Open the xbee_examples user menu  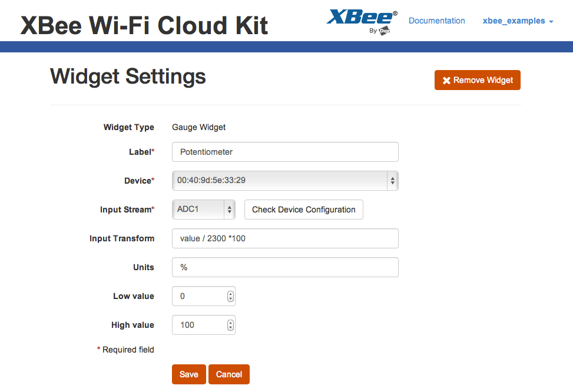coord(518,21)
